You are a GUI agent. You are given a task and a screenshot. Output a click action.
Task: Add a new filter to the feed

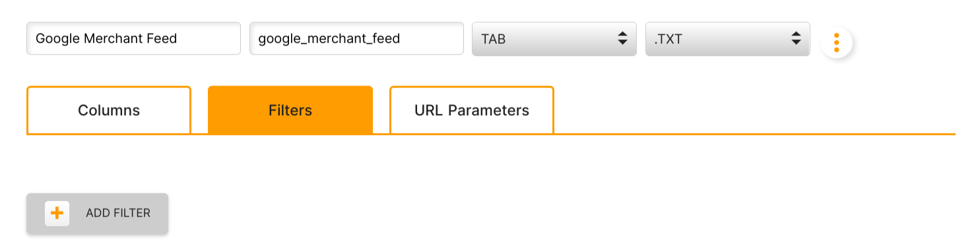[97, 213]
